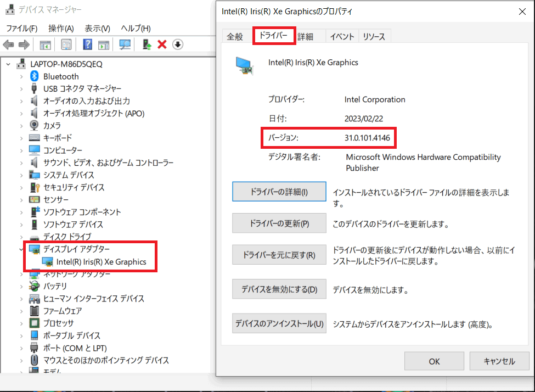The image size is (535, 392).
Task: Expand the カメラ device category
Action: click(x=21, y=126)
